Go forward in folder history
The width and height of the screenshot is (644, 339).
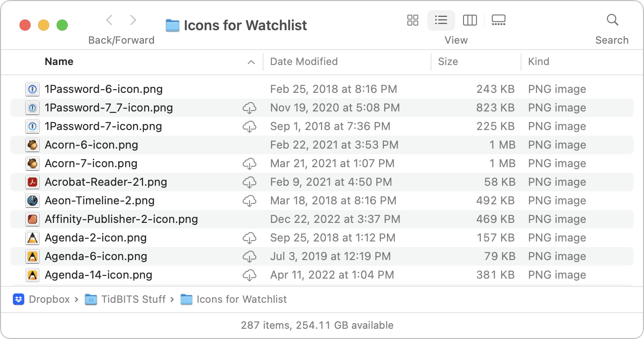click(133, 20)
